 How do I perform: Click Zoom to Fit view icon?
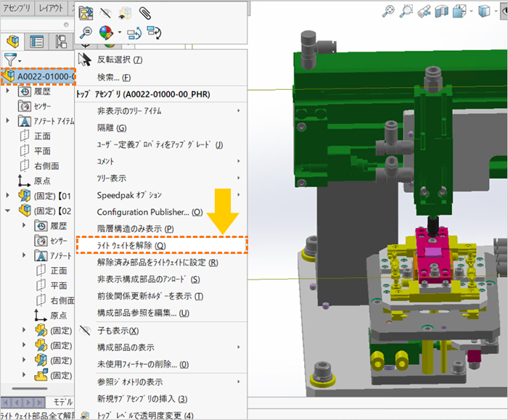[x=388, y=11]
